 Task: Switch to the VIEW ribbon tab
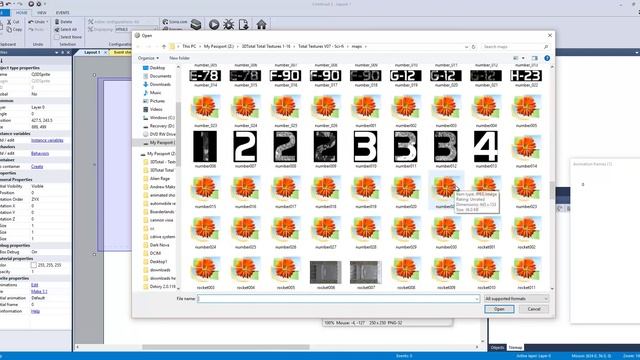pos(42,13)
